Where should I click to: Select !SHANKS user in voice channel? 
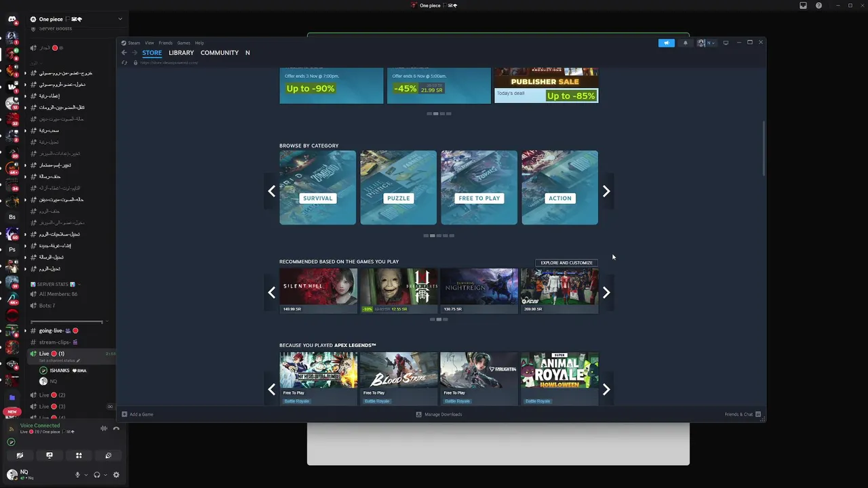tap(63, 371)
